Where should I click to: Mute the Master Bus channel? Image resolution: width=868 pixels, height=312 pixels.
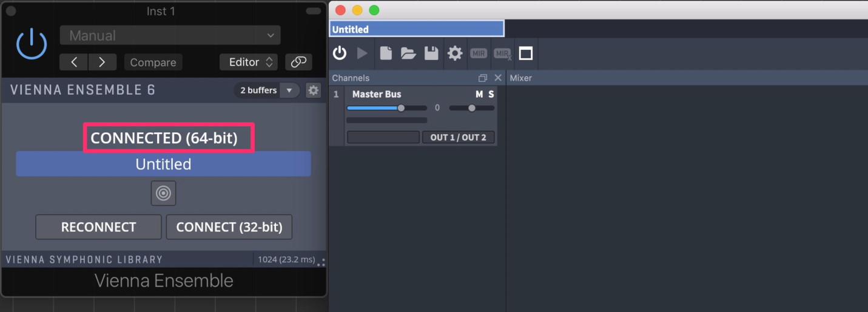pos(479,94)
